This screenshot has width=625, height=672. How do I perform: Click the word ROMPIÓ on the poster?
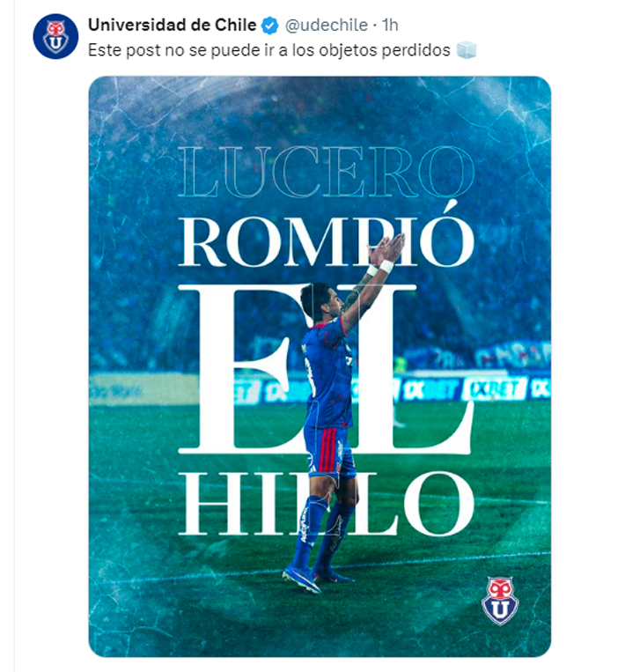point(327,238)
